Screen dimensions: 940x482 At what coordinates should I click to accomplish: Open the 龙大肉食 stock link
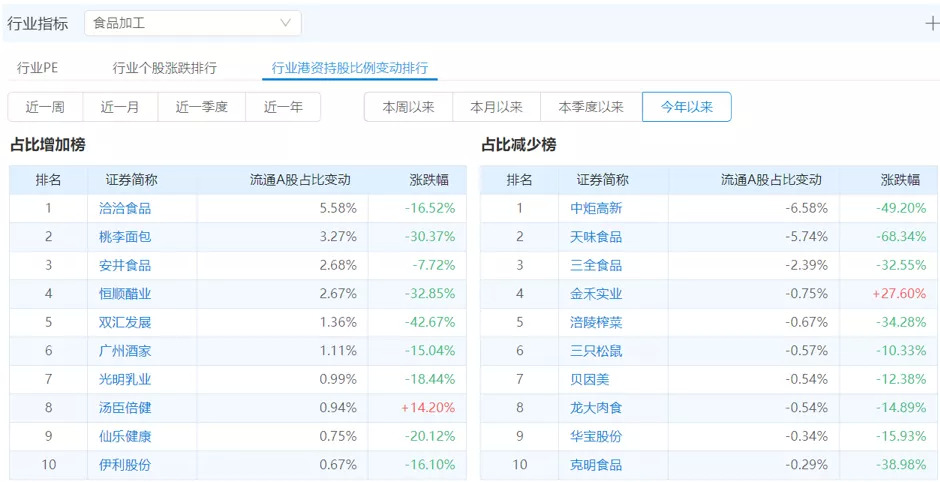tap(596, 408)
